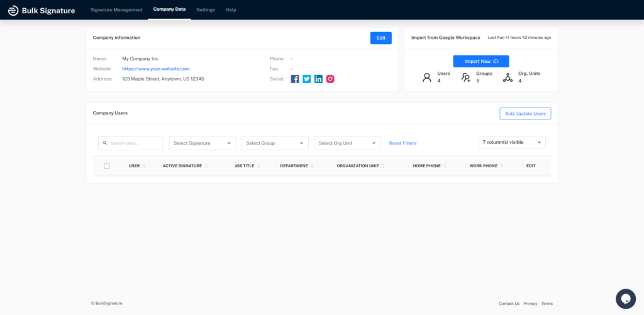The width and height of the screenshot is (644, 315).
Task: Click the Edit company information button
Action: click(381, 38)
